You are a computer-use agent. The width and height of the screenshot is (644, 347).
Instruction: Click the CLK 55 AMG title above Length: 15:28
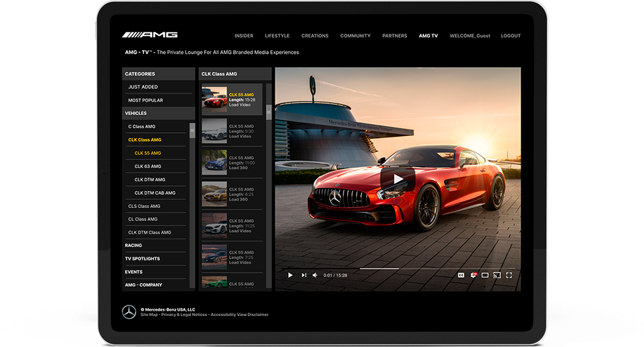coord(241,95)
